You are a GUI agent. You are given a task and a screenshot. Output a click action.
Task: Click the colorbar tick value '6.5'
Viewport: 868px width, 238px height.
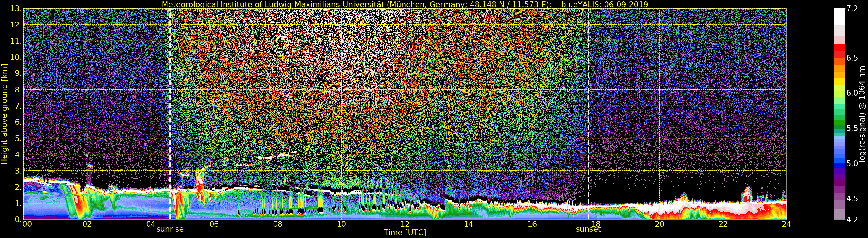852,58
